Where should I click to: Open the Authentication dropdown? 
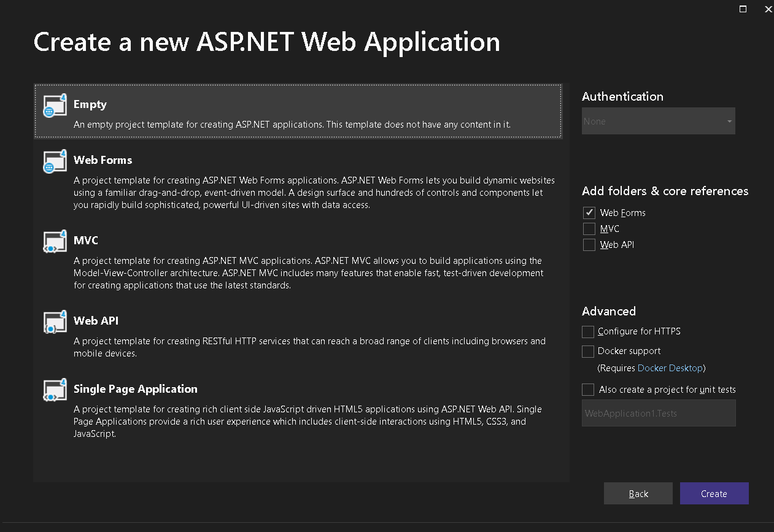click(x=658, y=121)
